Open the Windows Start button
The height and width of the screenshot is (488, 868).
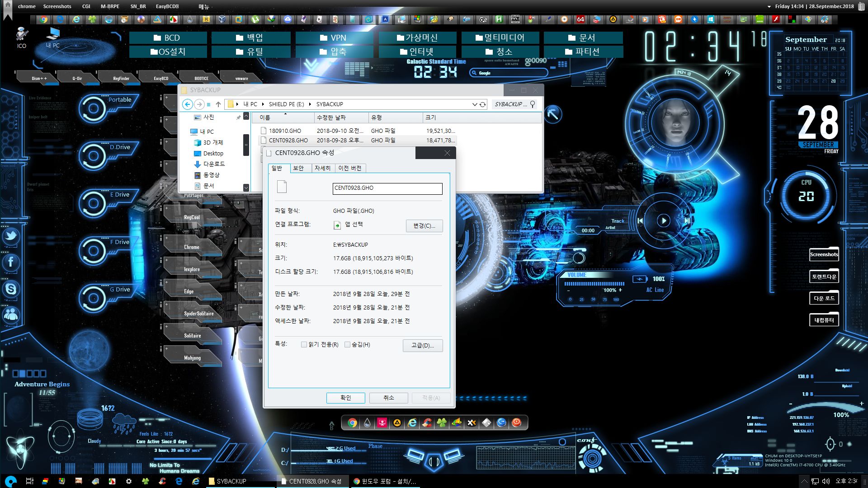(x=11, y=481)
